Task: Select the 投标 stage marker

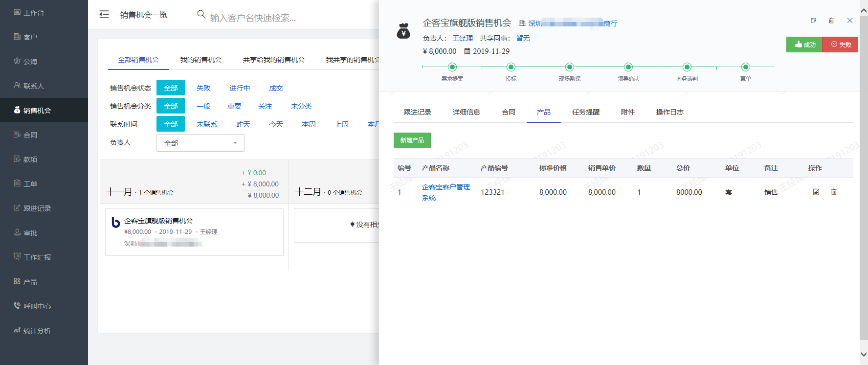Action: tap(511, 67)
